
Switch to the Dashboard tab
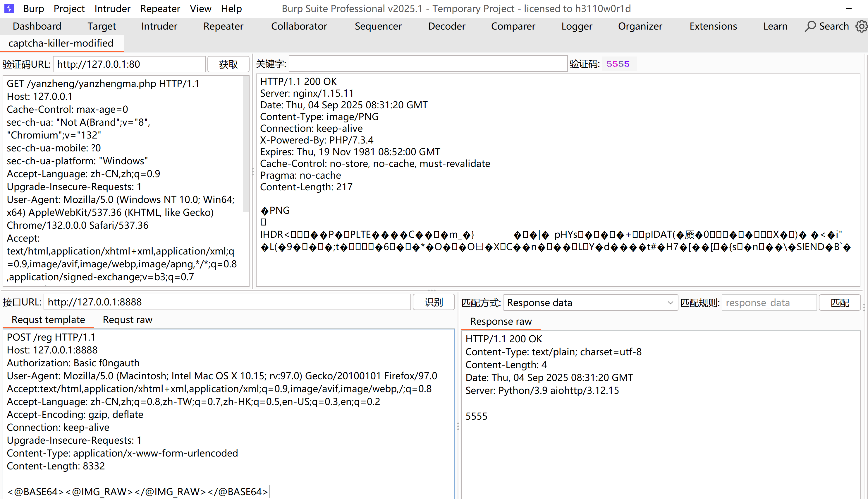37,26
